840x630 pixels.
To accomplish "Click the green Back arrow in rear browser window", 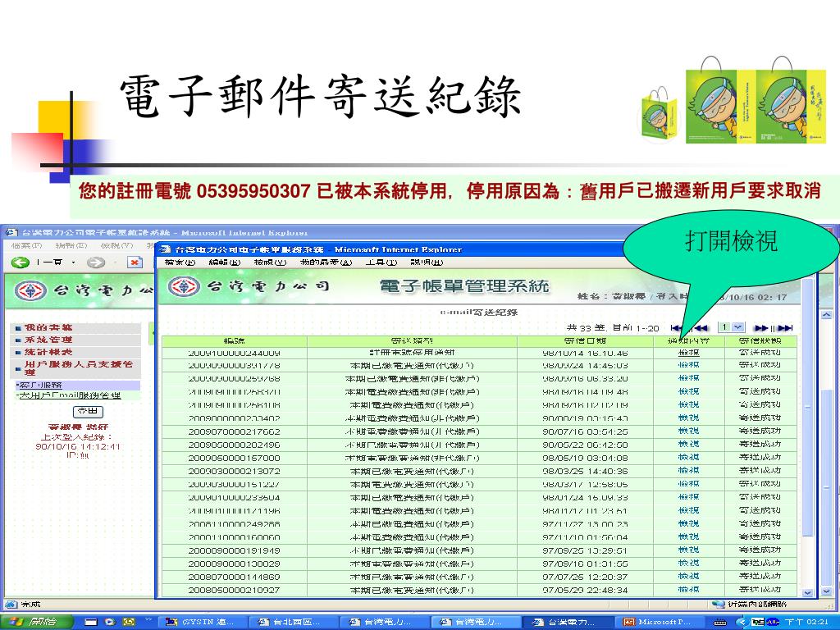I will [x=21, y=262].
